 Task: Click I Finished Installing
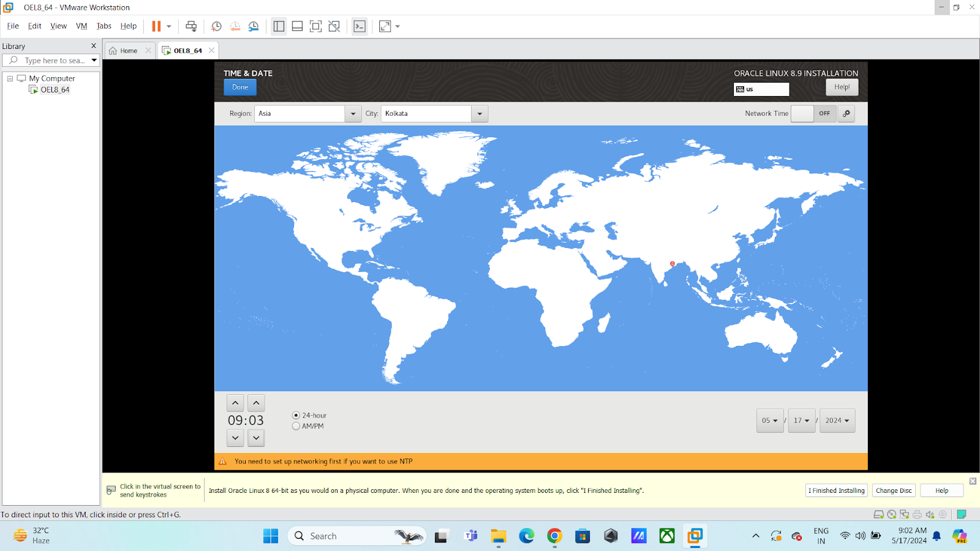click(x=836, y=490)
